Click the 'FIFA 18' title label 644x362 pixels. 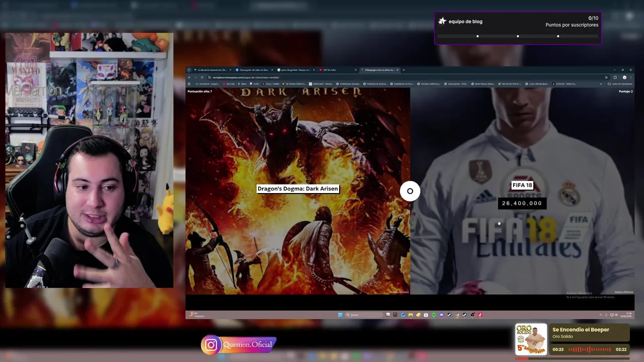(x=522, y=185)
